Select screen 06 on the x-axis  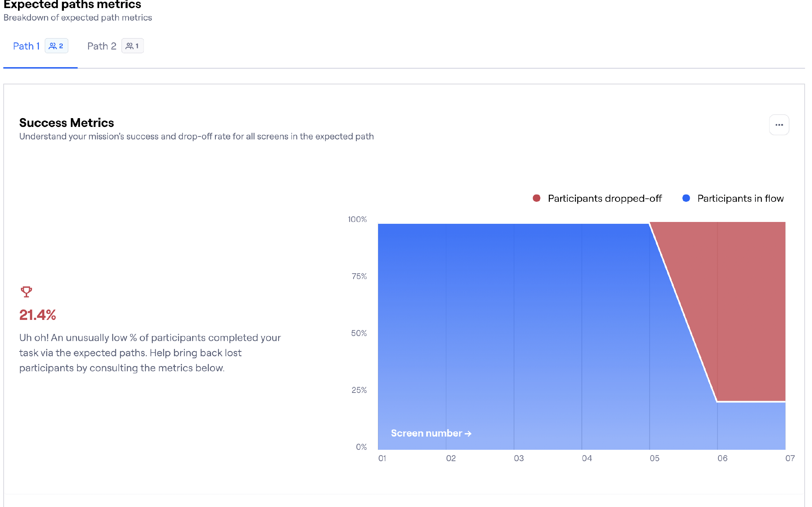point(722,458)
